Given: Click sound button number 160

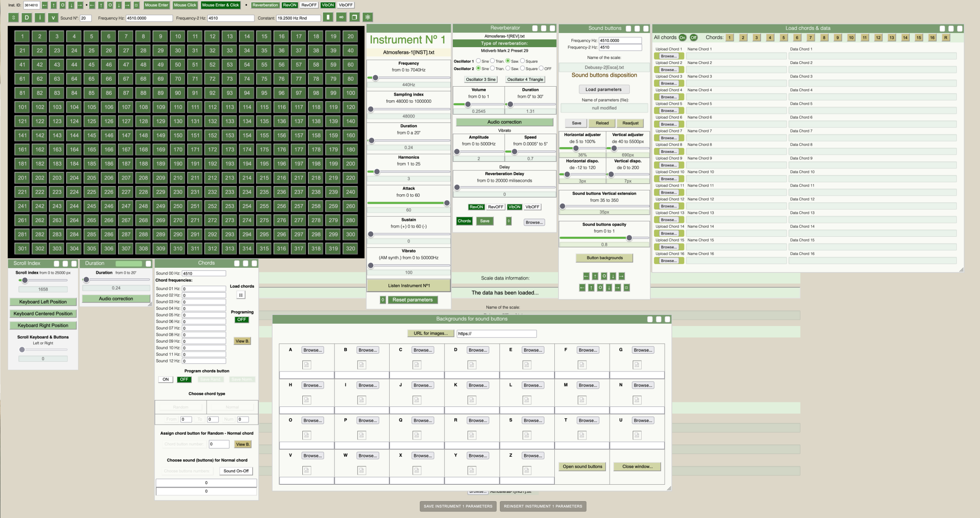Looking at the screenshot, I should pyautogui.click(x=351, y=135).
